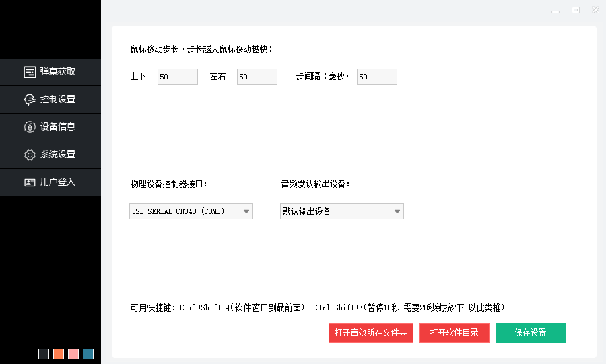Select the 步间隔（毫秒） input box
Viewport: 606px width, 364px height.
click(x=376, y=77)
